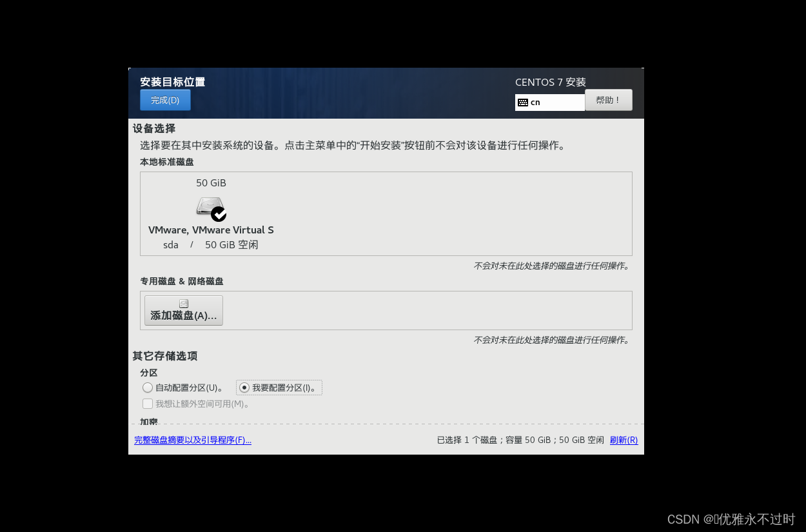Open the 完整磁盘摘要以及引导程序(F)… link
806x532 pixels.
coord(193,440)
